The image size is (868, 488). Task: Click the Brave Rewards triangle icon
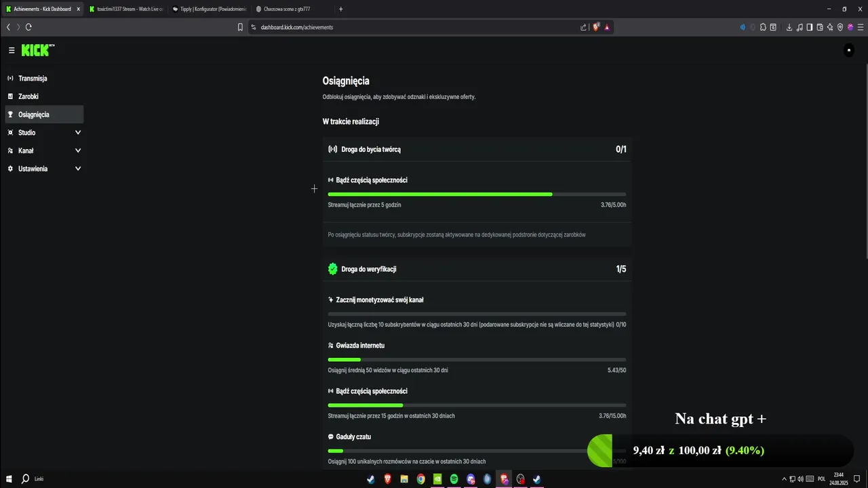click(x=607, y=27)
